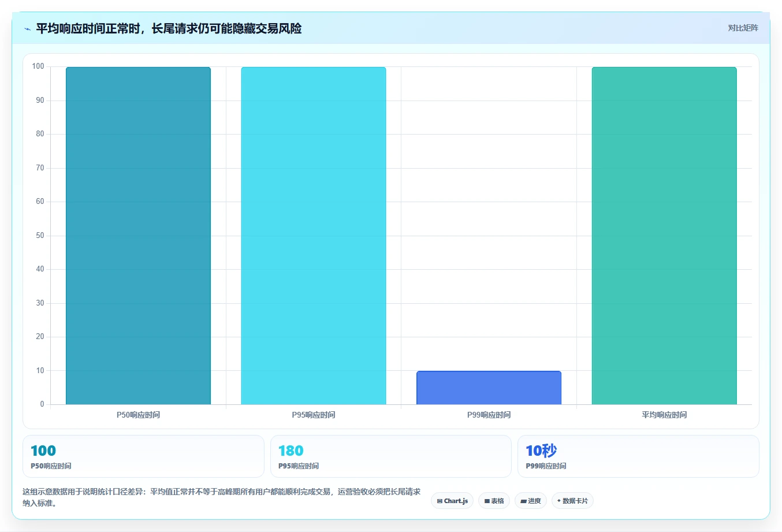Open the 对比矩阵 link in the header

pos(743,28)
